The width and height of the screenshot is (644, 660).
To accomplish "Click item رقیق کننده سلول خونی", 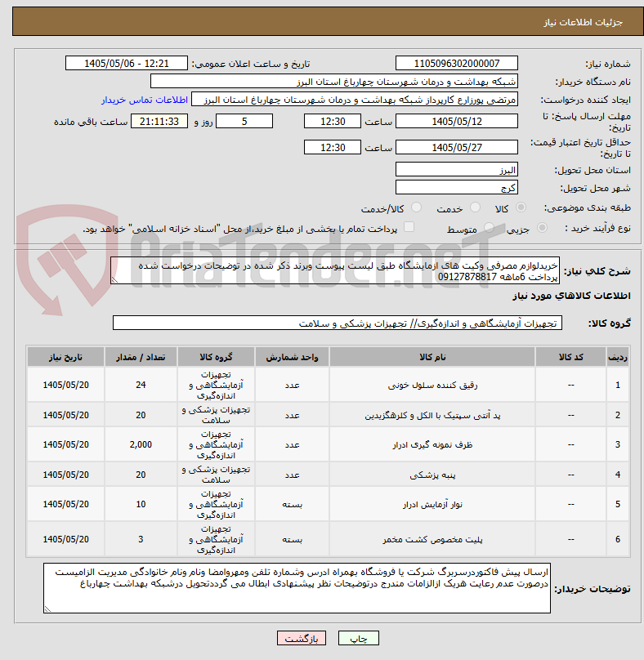I will (432, 385).
